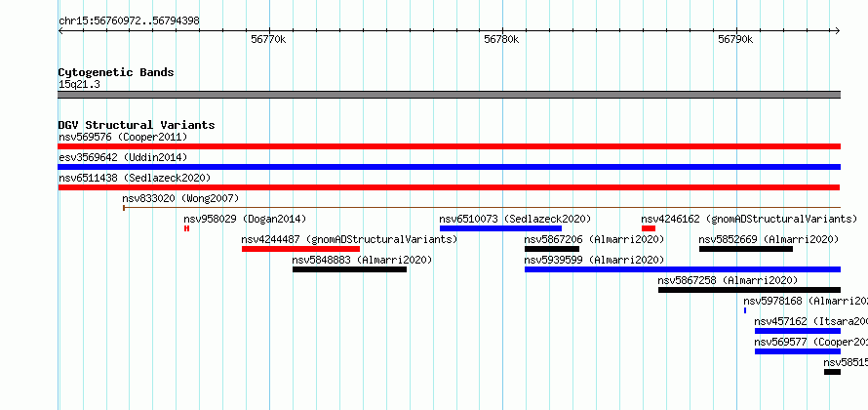
Task: Click the red nsv4244487 gnomAD variant bar
Action: pos(300,249)
